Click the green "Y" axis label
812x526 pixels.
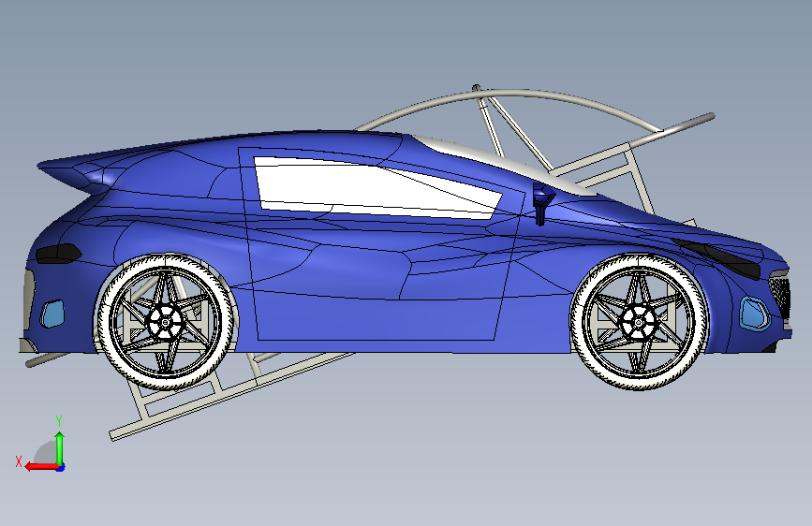59,420
